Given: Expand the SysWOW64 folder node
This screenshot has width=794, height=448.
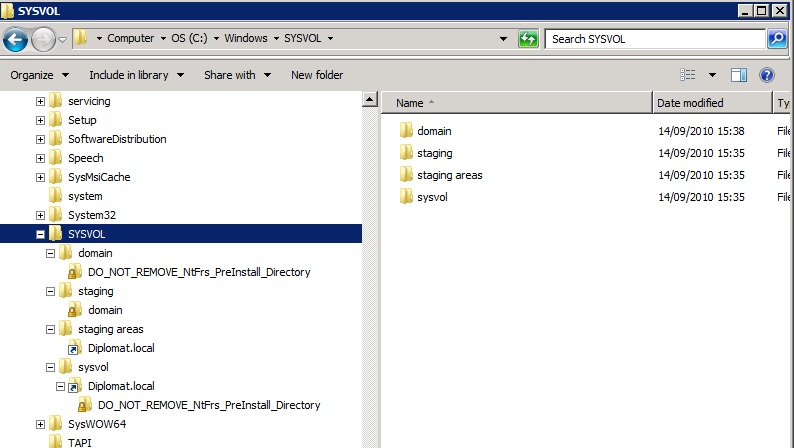Looking at the screenshot, I should point(41,424).
